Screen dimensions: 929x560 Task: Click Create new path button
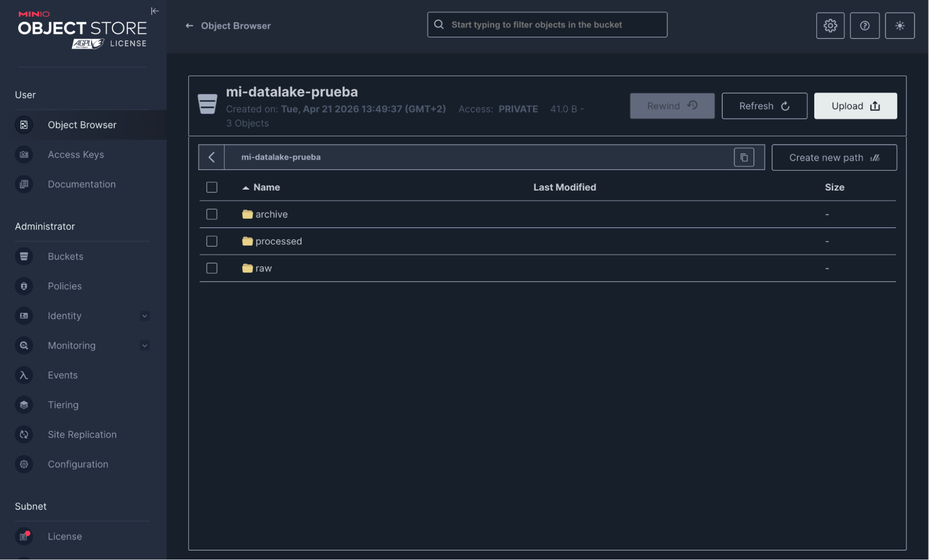(834, 158)
